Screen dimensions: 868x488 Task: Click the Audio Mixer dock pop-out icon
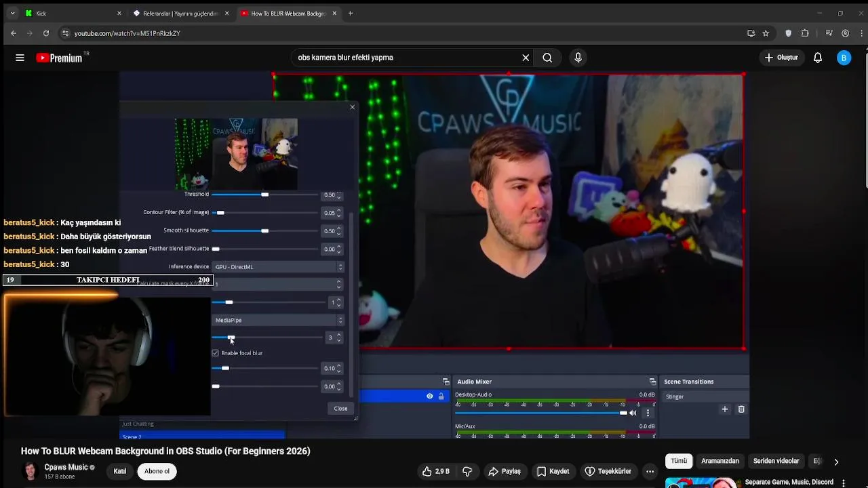click(x=652, y=382)
